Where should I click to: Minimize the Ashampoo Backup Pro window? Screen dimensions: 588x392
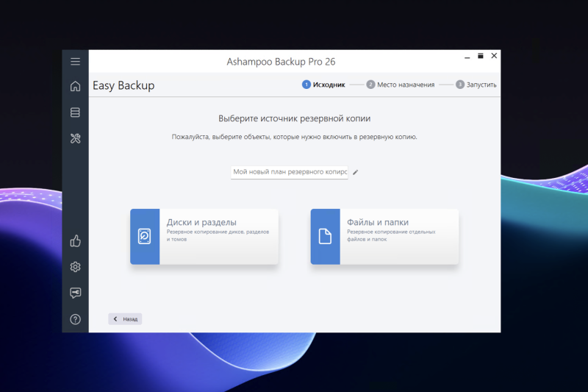point(467,57)
